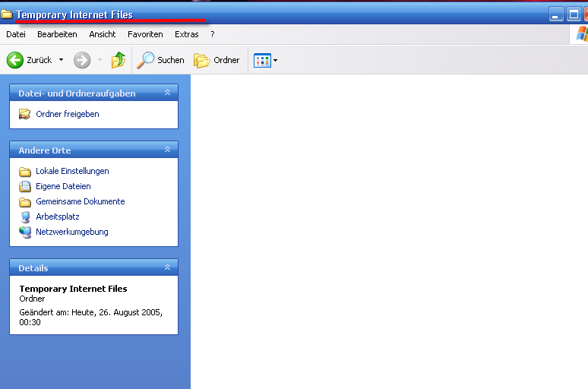Click the views (Ansichten) grid icon
The width and height of the screenshot is (588, 389).
262,60
